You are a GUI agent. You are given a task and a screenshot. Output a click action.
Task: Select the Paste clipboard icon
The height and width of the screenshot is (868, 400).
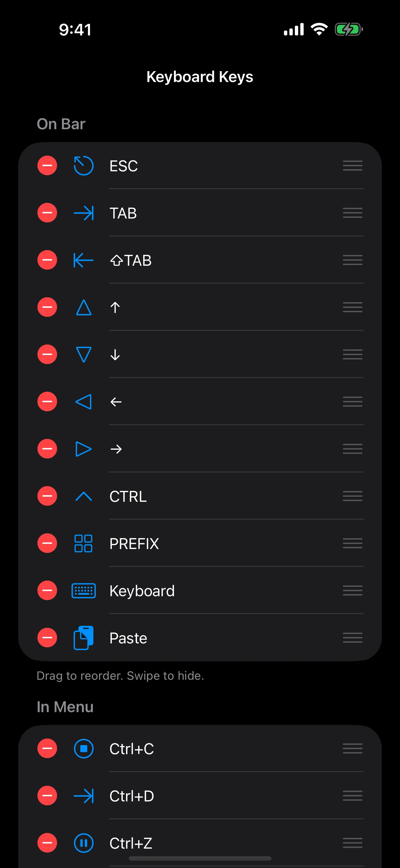[x=83, y=637]
